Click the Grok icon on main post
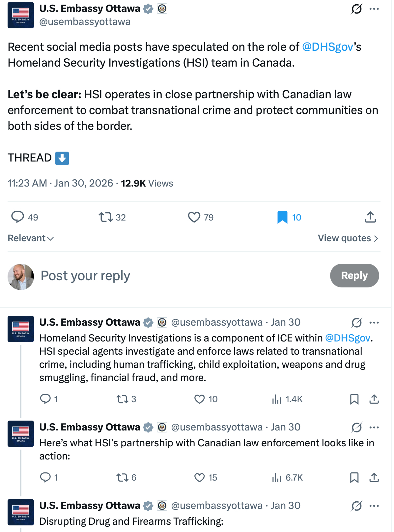 click(356, 9)
